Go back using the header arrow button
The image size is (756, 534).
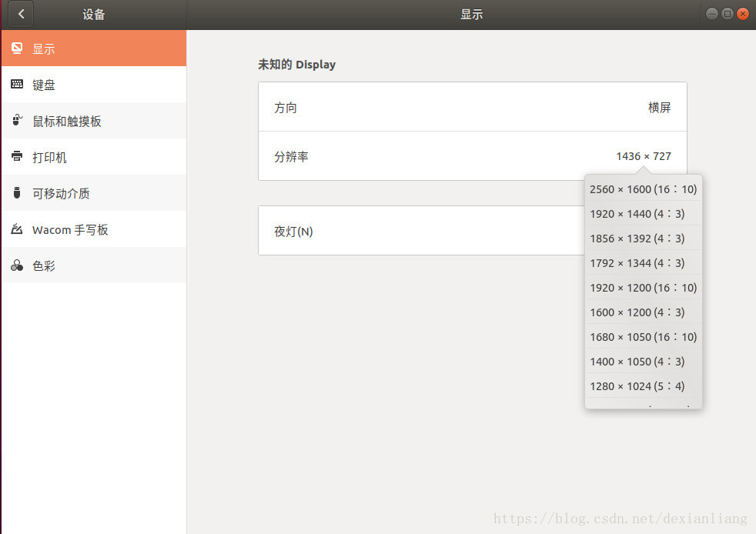tap(21, 14)
